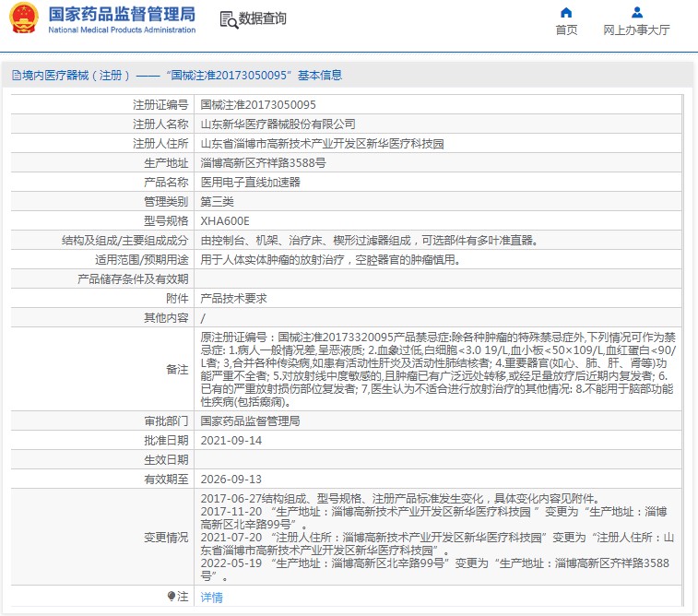This screenshot has height=616, width=698.
Task: Click the registrant name 山东新华医疗器械股份有限公司
Action: (278, 124)
